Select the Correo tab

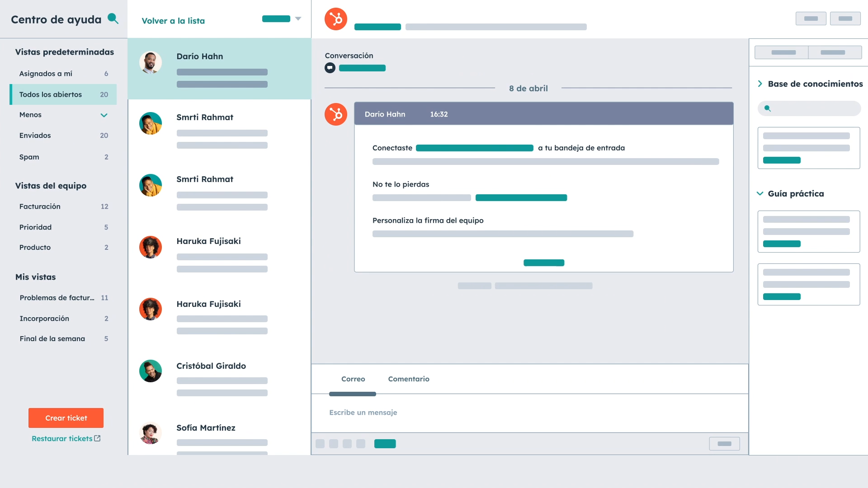pyautogui.click(x=353, y=379)
